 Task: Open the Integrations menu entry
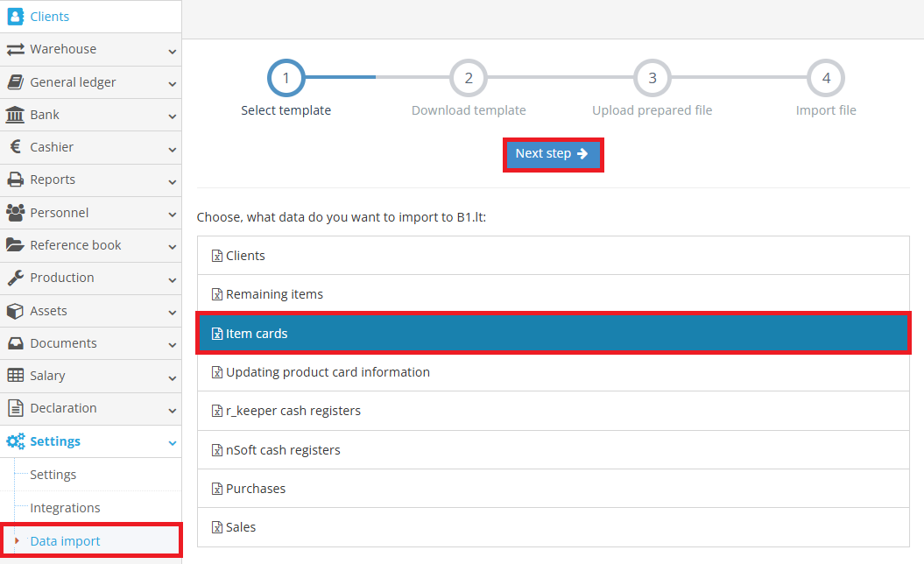66,507
